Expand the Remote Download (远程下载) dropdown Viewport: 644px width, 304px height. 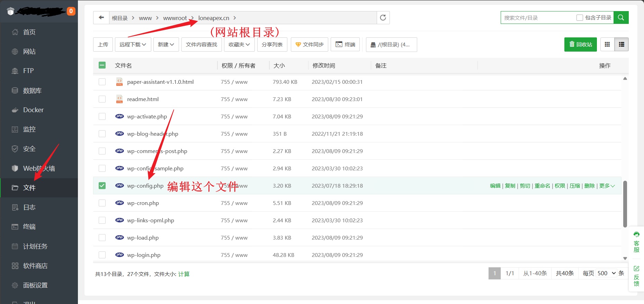133,44
